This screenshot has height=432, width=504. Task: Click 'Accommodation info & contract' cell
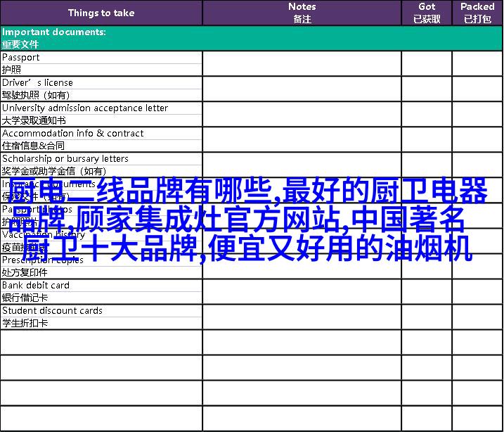tap(101, 134)
